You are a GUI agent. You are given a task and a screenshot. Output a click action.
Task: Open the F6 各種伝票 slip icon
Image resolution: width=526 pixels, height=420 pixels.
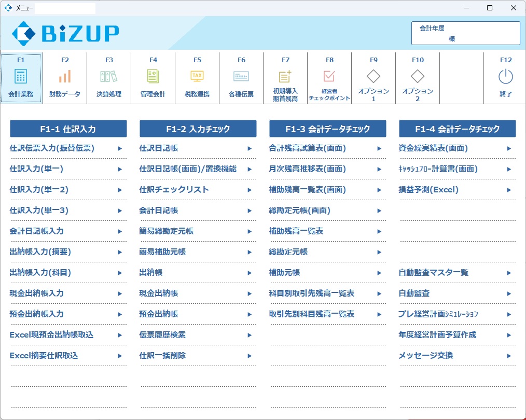[x=241, y=76]
